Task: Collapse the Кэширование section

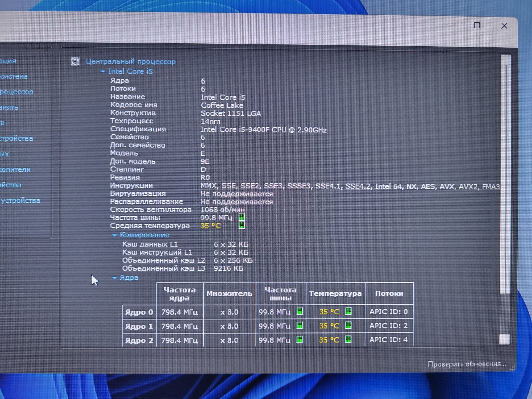Action: [x=115, y=235]
